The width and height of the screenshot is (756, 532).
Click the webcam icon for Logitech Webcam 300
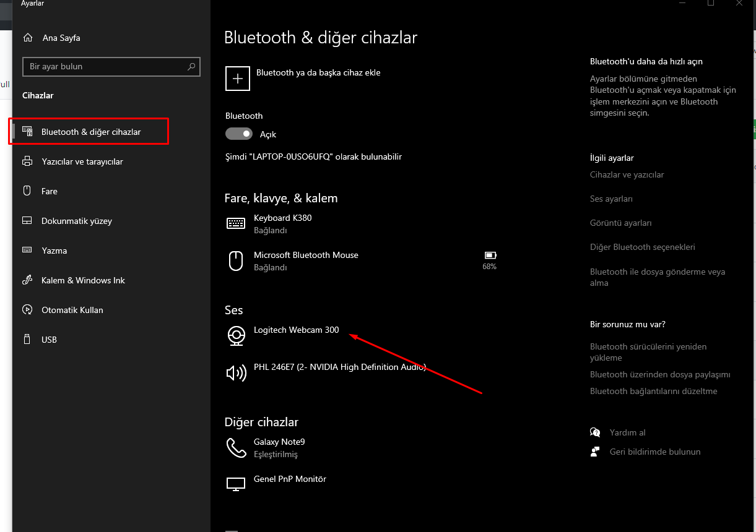coord(236,336)
